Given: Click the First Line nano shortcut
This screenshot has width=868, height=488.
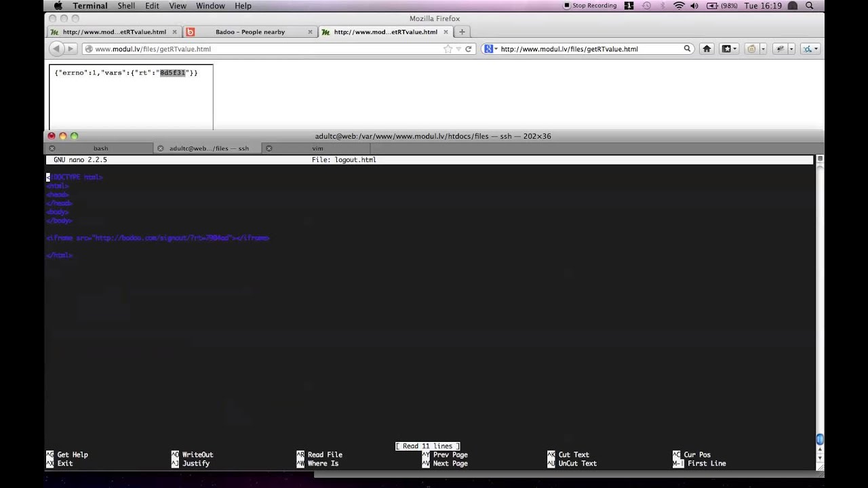Looking at the screenshot, I should 699,464.
